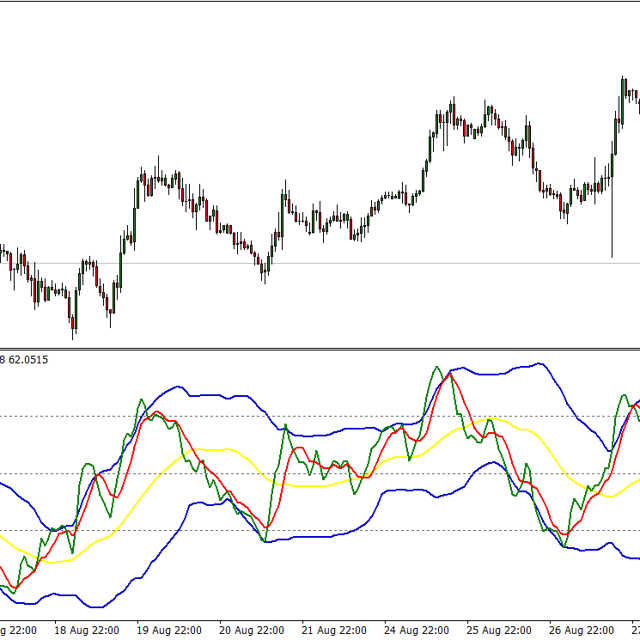Click the divider between chart and indicator

tap(320, 348)
